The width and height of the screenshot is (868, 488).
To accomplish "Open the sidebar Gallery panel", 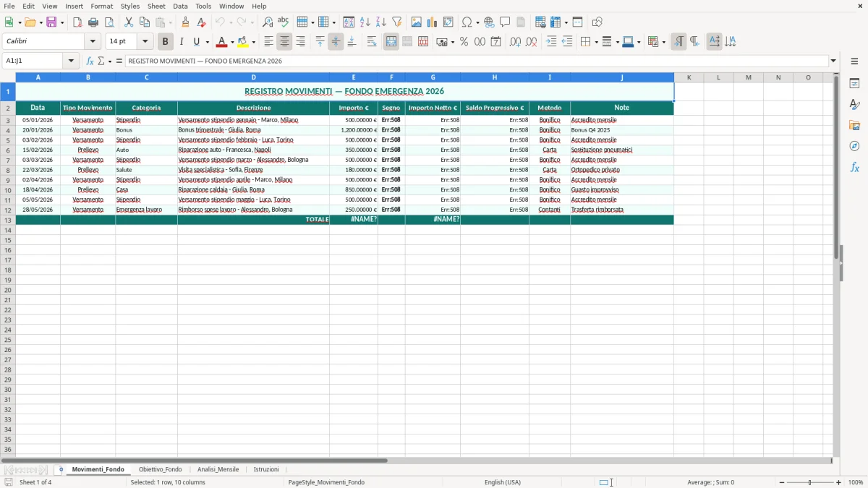I will pyautogui.click(x=854, y=125).
